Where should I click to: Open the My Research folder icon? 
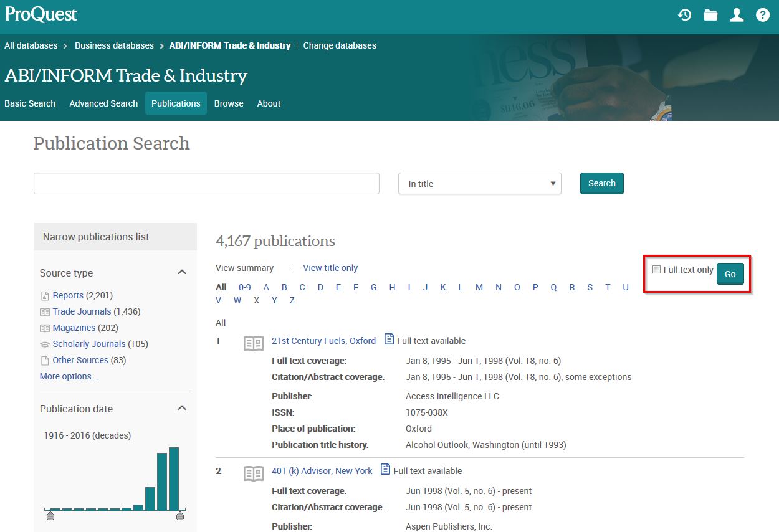click(x=710, y=15)
